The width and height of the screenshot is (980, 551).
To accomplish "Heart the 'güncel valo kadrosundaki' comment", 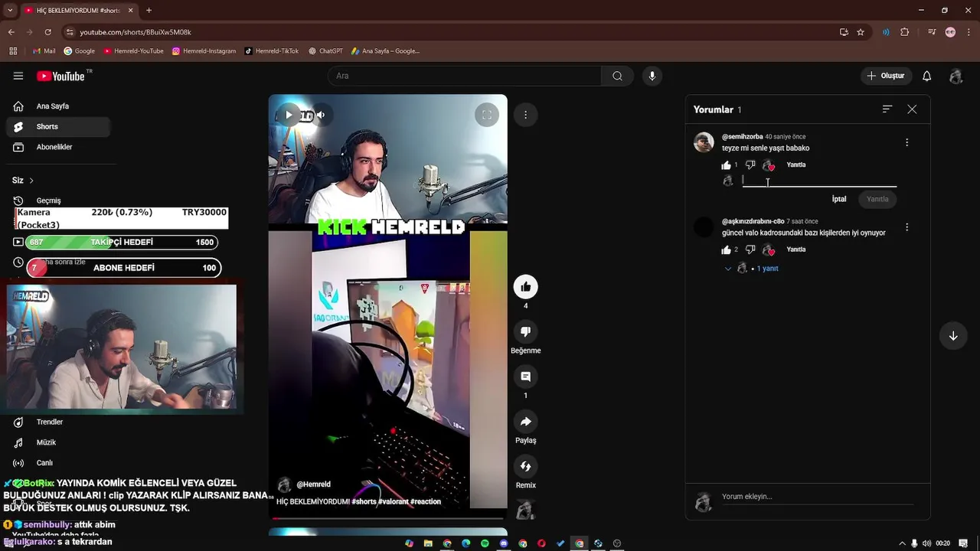I will pyautogui.click(x=769, y=249).
